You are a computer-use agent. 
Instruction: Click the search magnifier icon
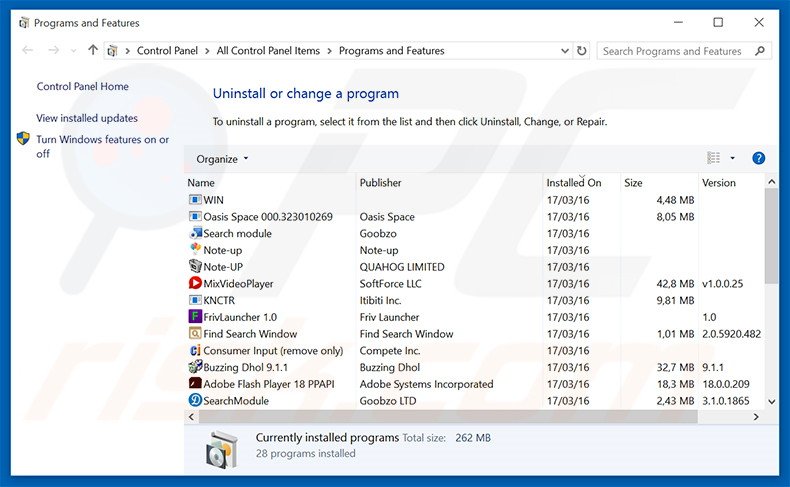pyautogui.click(x=760, y=51)
